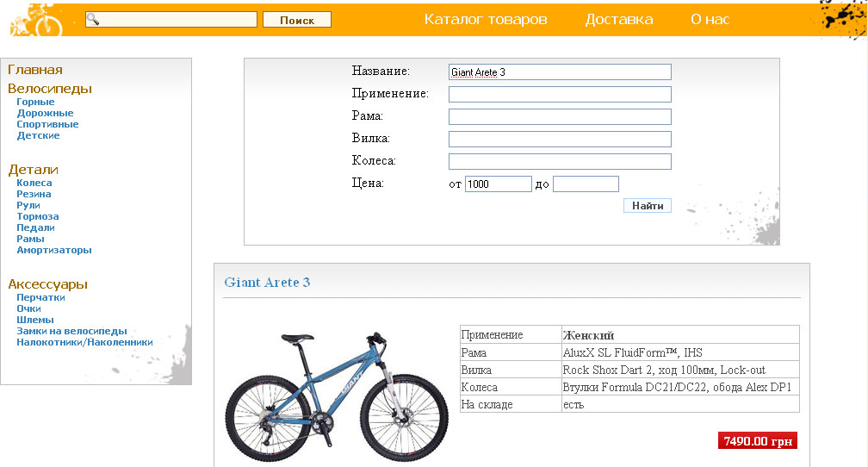Open Педали parts link
This screenshot has height=467, width=868.
pos(35,227)
